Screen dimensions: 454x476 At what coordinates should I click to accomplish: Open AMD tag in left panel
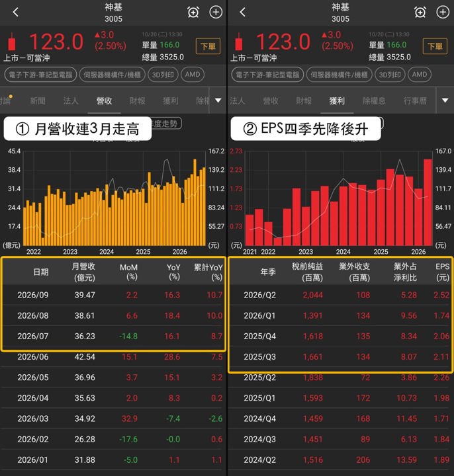pos(193,75)
